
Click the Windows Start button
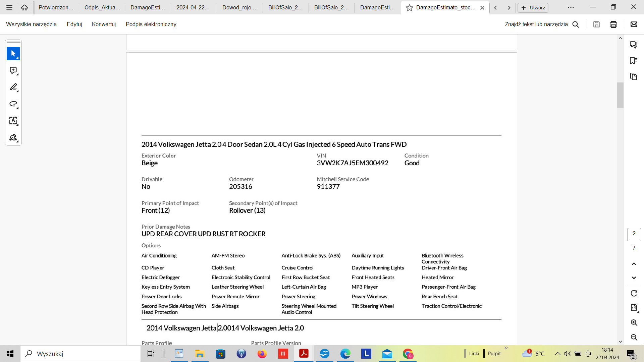pos(10,354)
